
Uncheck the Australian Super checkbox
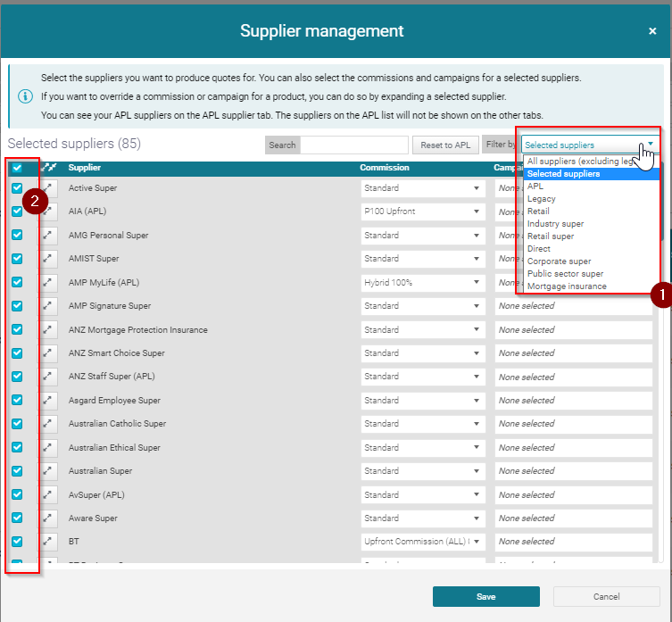point(17,471)
